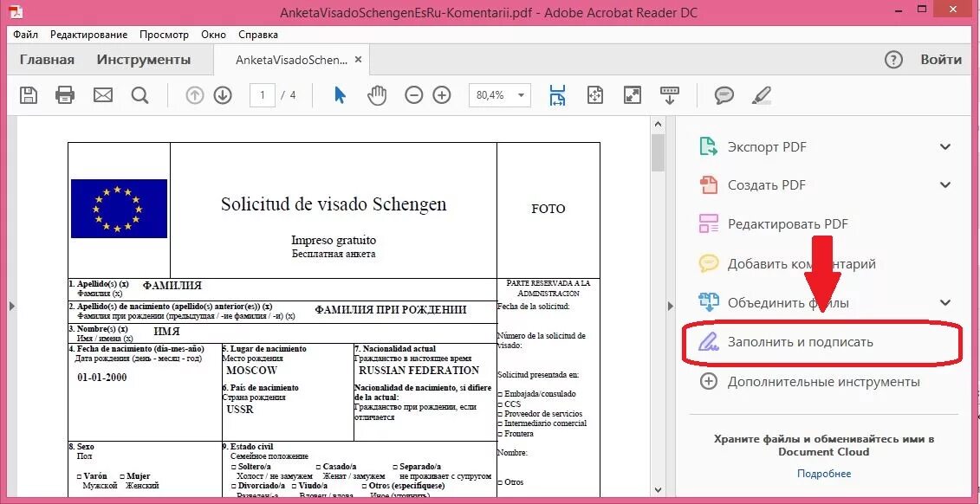Viewport: 980px width, 504px height.
Task: Open Дополнительные инструменты
Action: tap(824, 382)
